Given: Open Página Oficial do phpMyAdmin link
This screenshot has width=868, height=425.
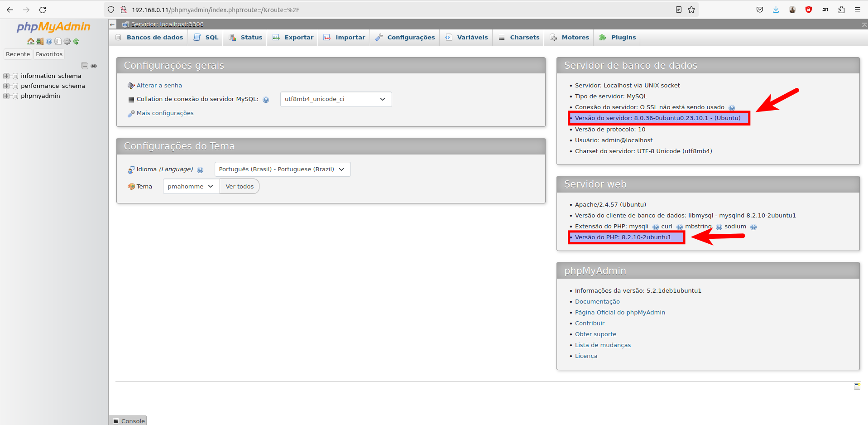Looking at the screenshot, I should 620,313.
